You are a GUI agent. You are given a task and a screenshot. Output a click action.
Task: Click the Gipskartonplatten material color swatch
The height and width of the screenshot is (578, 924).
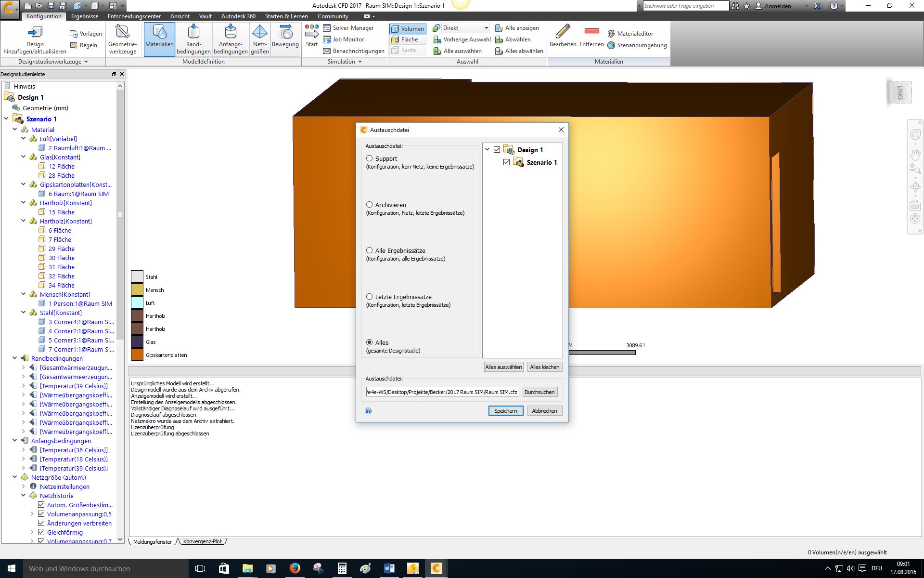(137, 354)
